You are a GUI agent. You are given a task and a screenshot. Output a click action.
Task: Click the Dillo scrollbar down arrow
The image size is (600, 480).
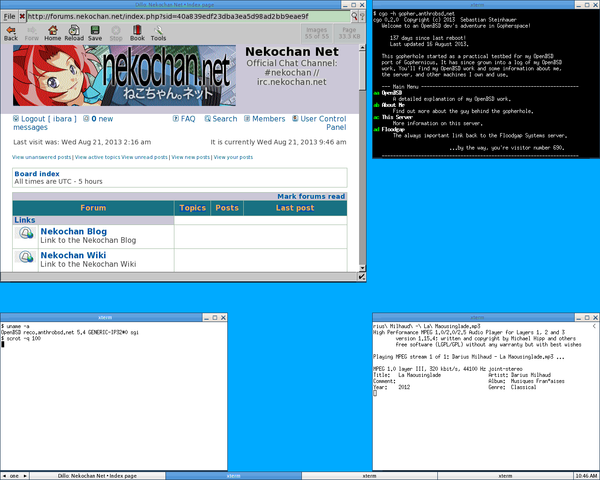point(362,268)
